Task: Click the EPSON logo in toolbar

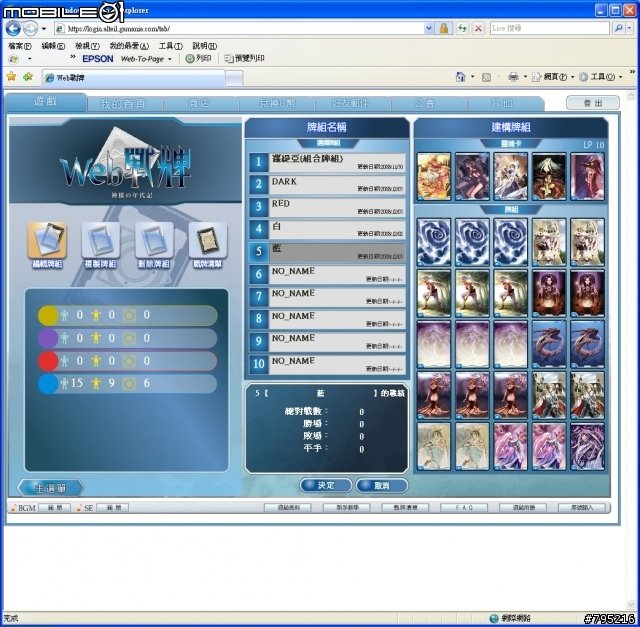Action: tap(98, 59)
